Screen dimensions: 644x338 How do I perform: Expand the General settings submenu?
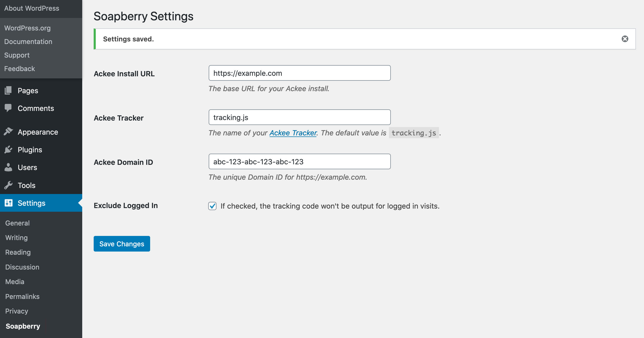click(x=17, y=222)
